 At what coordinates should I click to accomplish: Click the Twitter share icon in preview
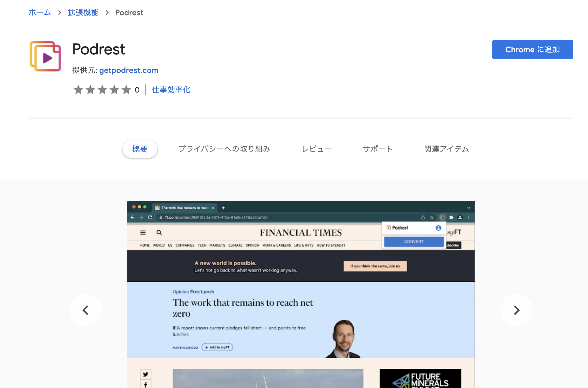pyautogui.click(x=146, y=374)
